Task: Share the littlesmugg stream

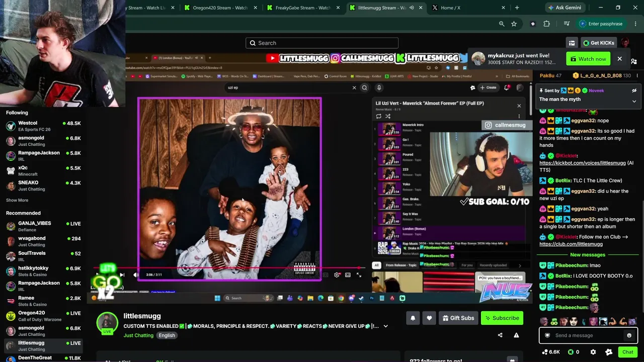Action: click(x=500, y=335)
